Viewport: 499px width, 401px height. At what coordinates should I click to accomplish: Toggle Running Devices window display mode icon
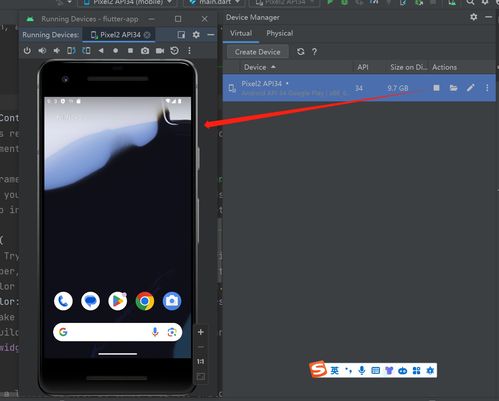181,35
